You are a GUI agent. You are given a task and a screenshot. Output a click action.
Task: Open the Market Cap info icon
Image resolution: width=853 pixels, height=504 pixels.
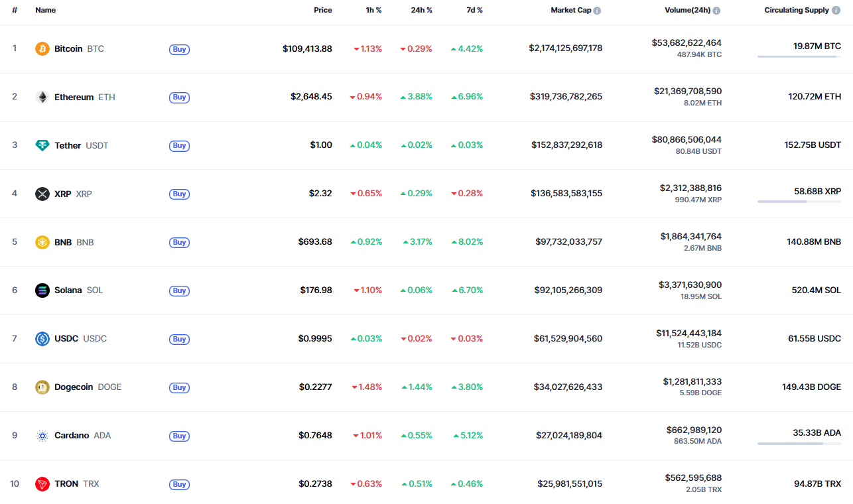tap(598, 11)
